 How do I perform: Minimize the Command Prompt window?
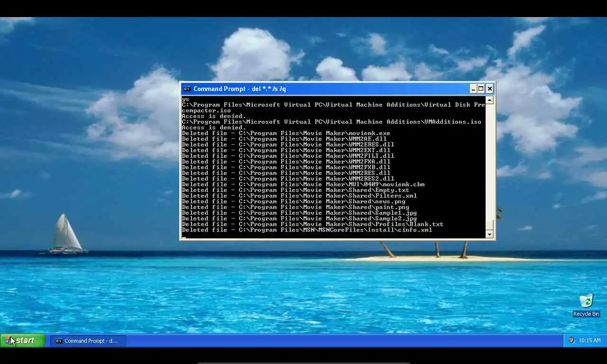[x=473, y=89]
